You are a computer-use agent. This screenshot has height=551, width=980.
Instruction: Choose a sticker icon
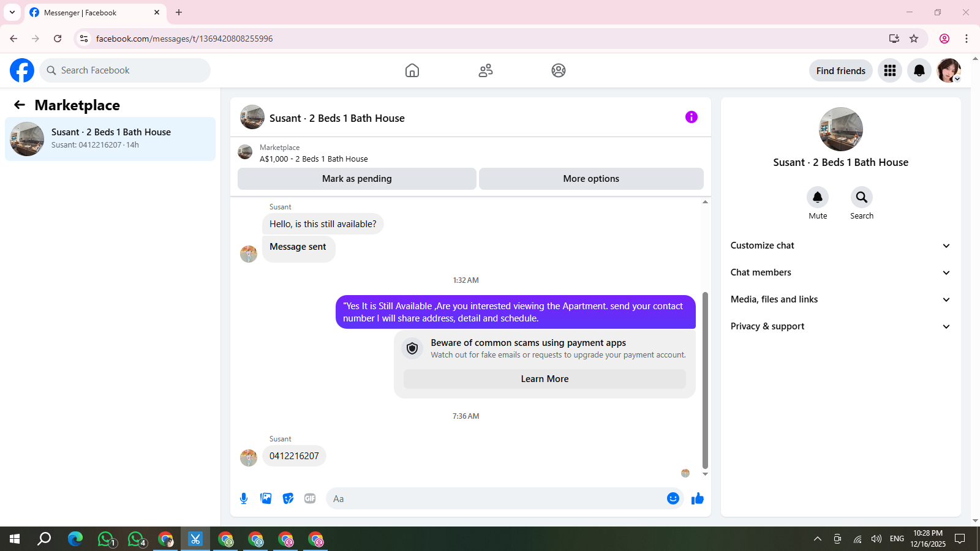pos(288,498)
